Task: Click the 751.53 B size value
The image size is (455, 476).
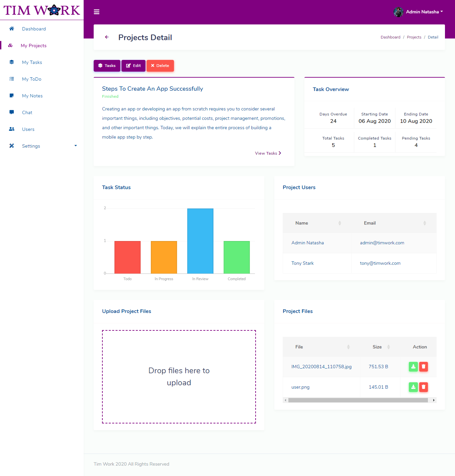Action: point(378,367)
